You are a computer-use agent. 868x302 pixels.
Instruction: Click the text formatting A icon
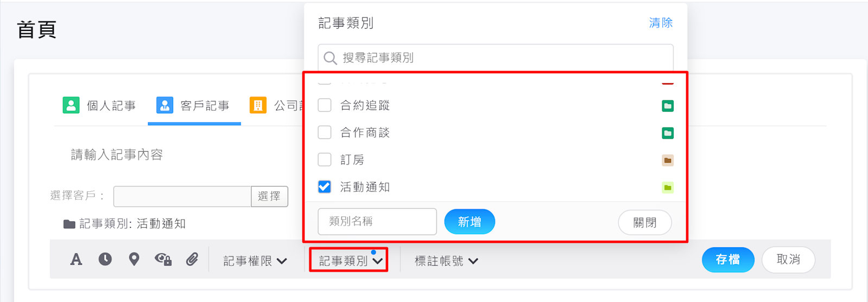76,260
